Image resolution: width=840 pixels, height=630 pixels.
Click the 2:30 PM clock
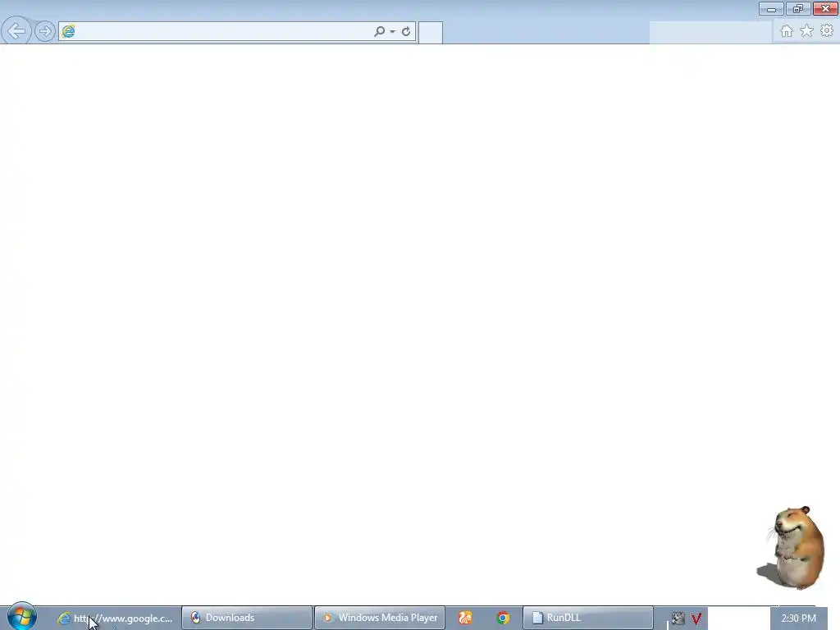coord(798,619)
